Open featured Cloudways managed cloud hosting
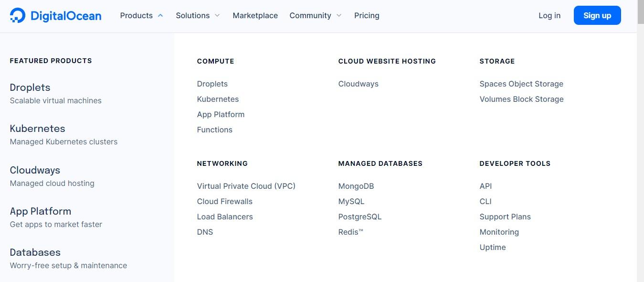 [52, 176]
